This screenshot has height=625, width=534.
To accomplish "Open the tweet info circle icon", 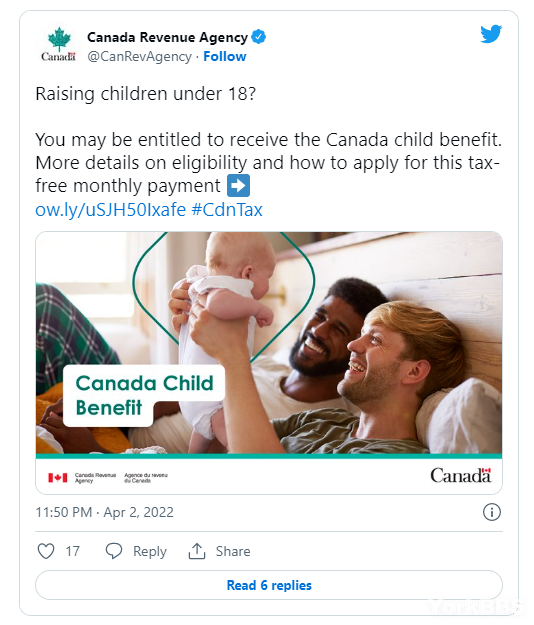I will (x=491, y=512).
